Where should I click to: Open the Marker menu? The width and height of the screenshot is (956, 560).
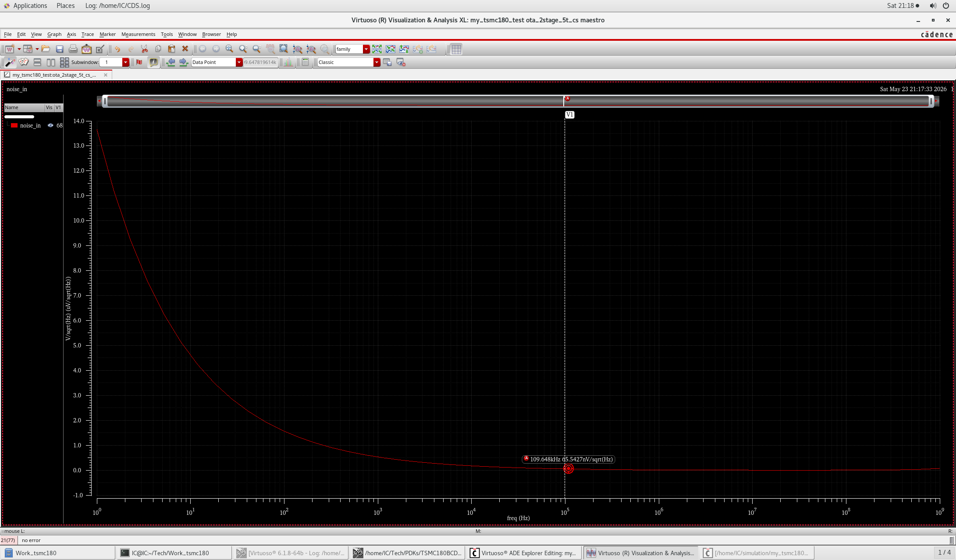point(107,34)
